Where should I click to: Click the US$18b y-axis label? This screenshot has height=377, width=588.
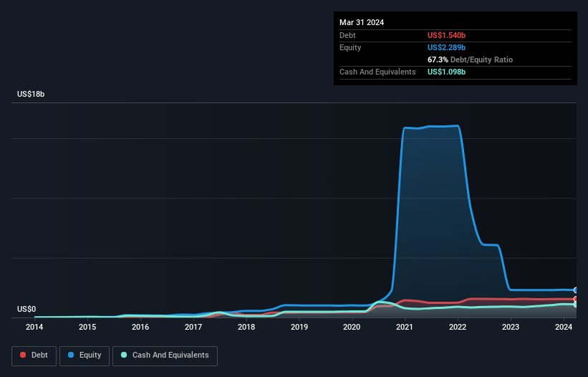point(31,94)
